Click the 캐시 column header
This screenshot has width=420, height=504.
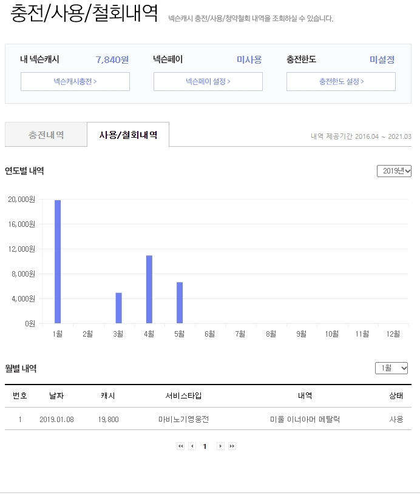(108, 395)
